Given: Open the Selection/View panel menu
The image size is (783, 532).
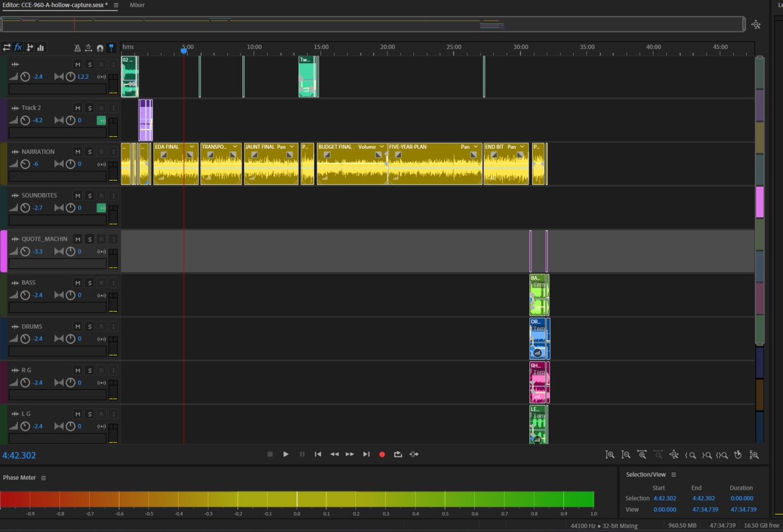Looking at the screenshot, I should 673,474.
